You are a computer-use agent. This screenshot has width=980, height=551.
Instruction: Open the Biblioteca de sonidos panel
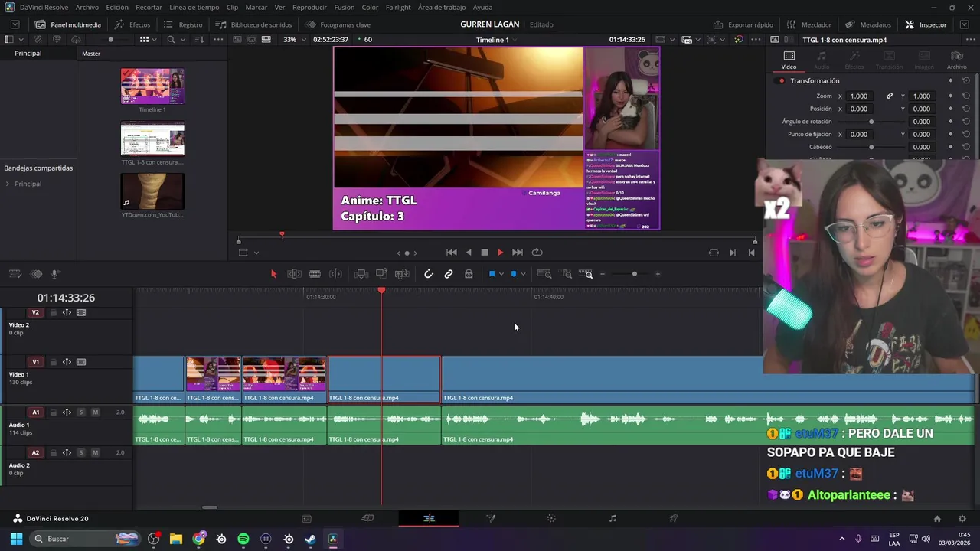[x=253, y=24]
